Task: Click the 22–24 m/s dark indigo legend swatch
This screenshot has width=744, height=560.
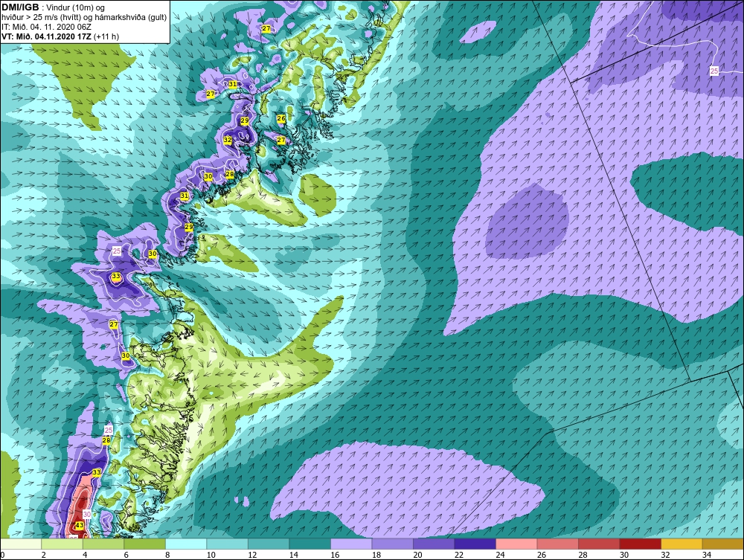Action: (475, 544)
